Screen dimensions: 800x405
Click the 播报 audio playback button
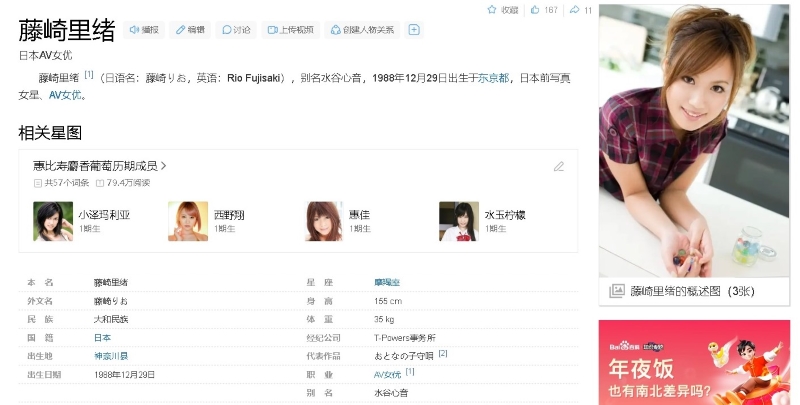145,30
